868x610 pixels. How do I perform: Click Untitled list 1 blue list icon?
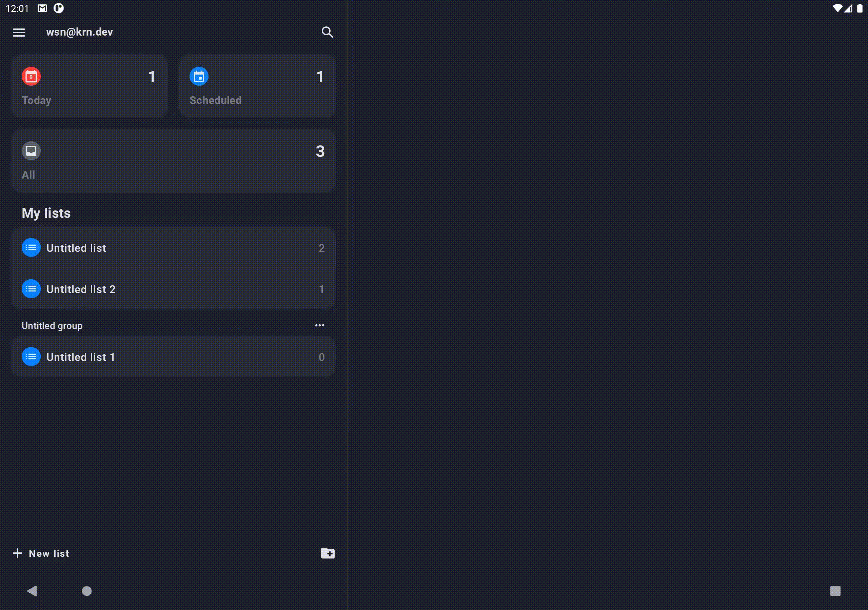click(x=31, y=357)
